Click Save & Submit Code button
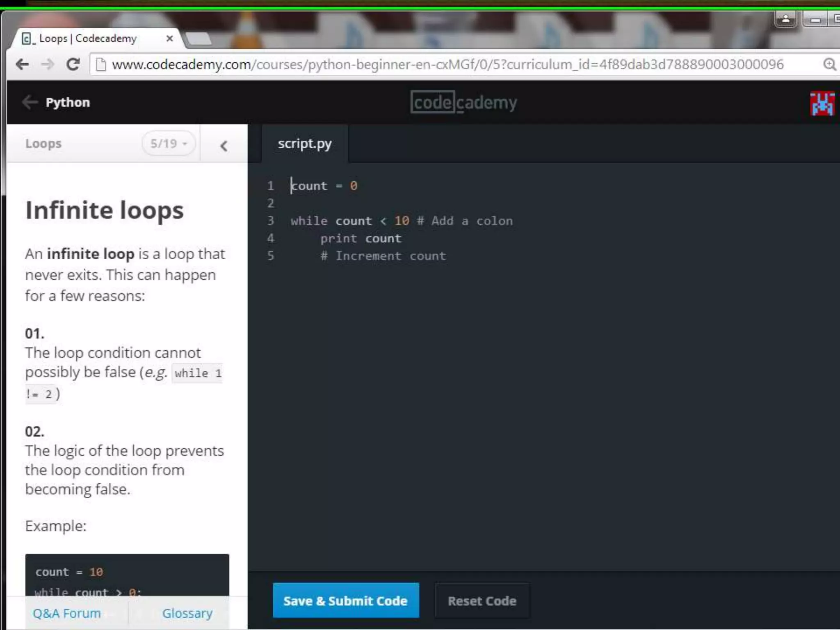Screen dimensions: 840x630 pyautogui.click(x=346, y=600)
